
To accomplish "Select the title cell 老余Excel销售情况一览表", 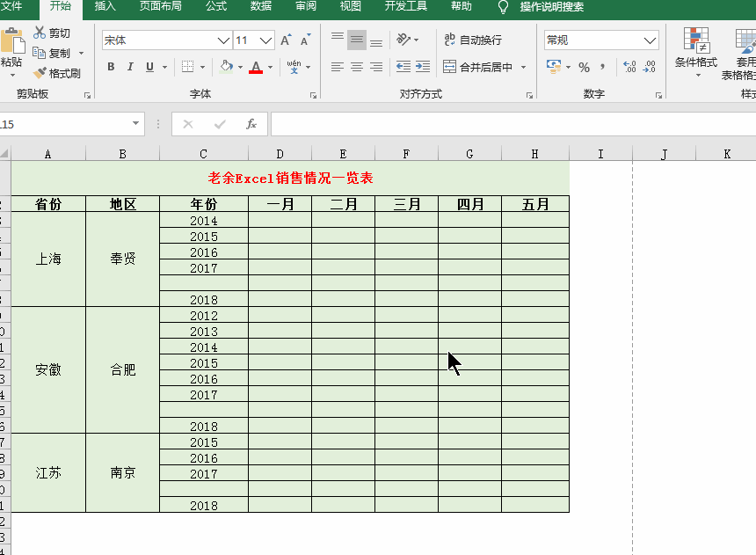I will [x=290, y=178].
